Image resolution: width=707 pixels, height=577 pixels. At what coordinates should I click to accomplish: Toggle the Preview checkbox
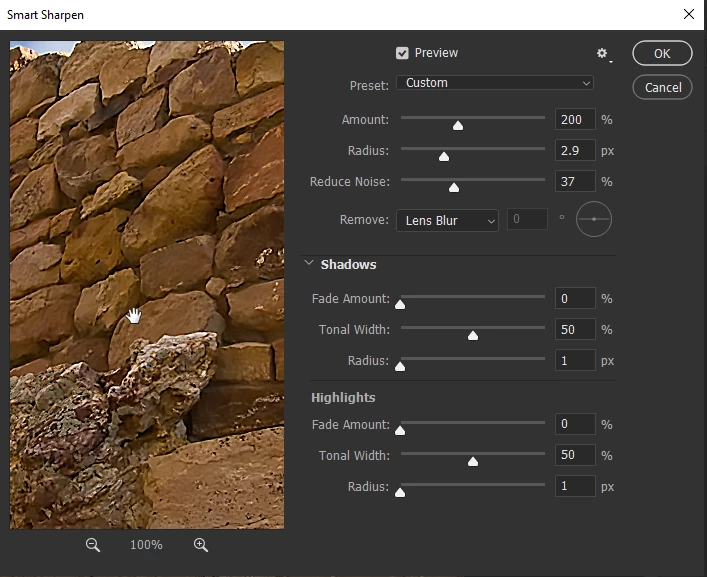click(x=402, y=53)
